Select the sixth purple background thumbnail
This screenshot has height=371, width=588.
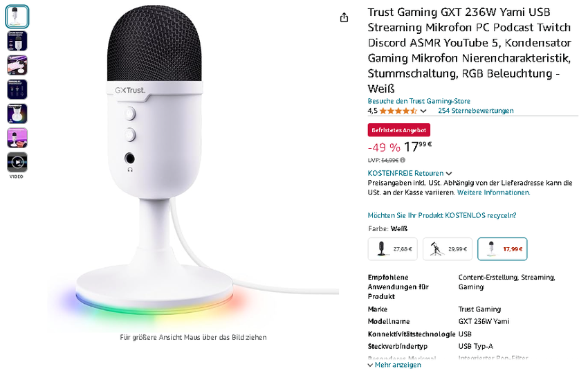point(17,138)
